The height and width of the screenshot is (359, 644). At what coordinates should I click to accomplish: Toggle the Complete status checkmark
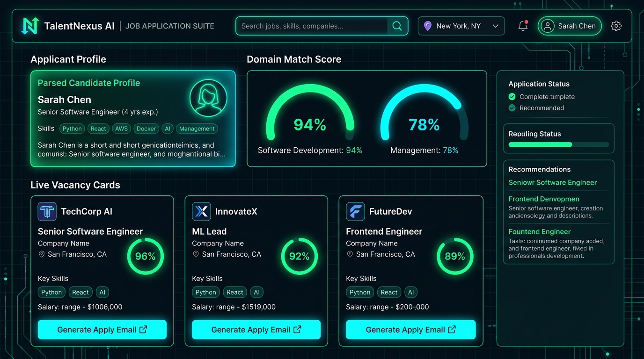pyautogui.click(x=512, y=97)
